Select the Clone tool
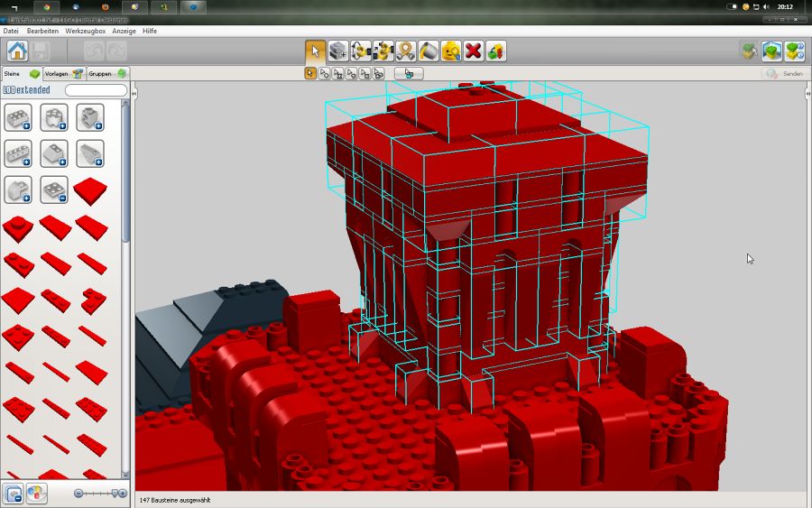Viewport: 812px width, 508px height. click(338, 51)
